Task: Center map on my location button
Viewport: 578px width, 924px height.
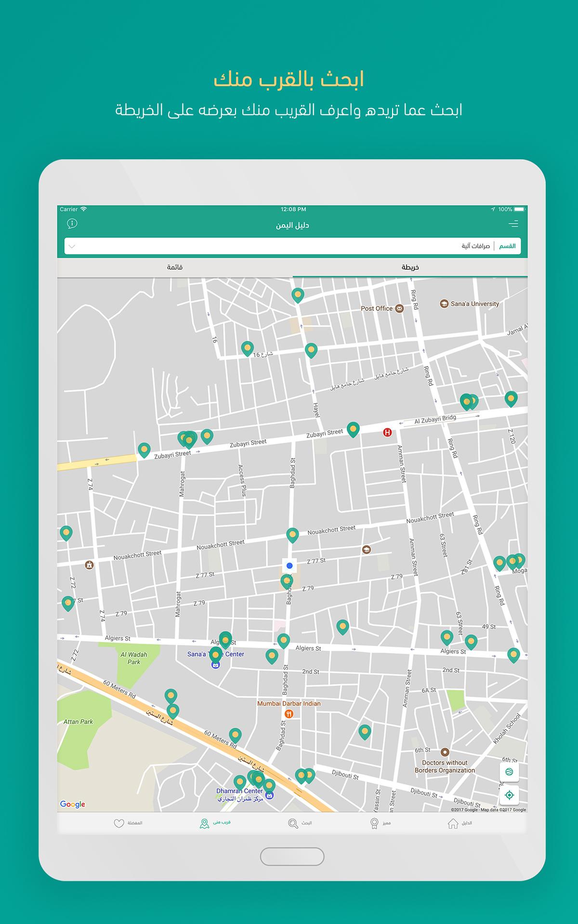Action: 509,795
